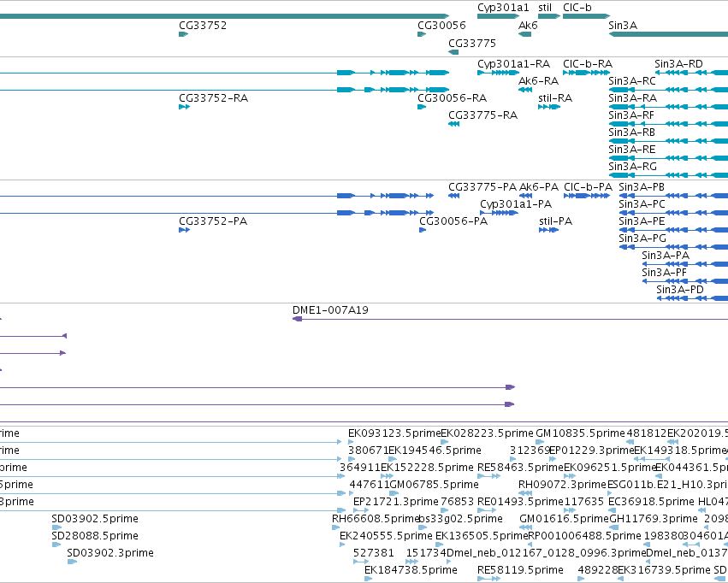Select the RH09072.3prime EST label
Viewport: 728px width, 583px height.
(x=562, y=486)
